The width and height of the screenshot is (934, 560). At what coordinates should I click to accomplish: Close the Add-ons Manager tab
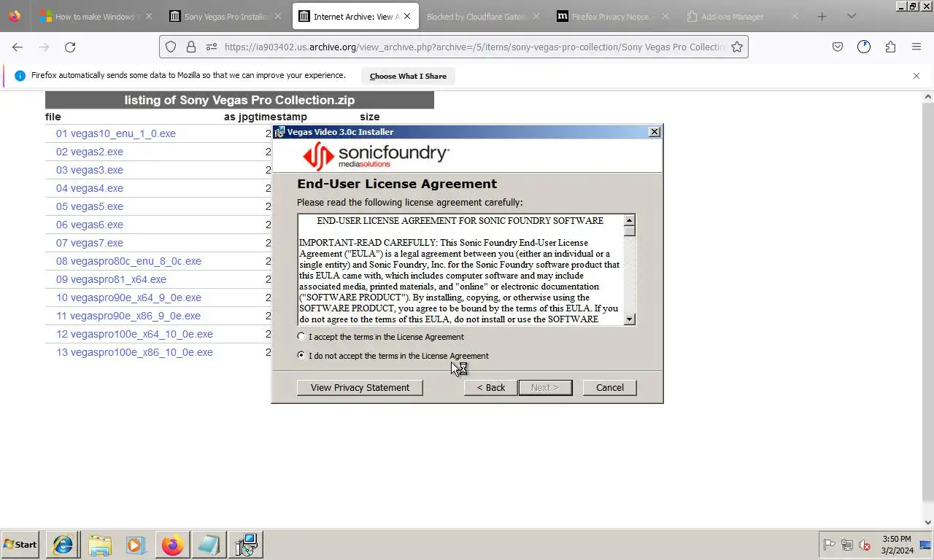(x=795, y=17)
